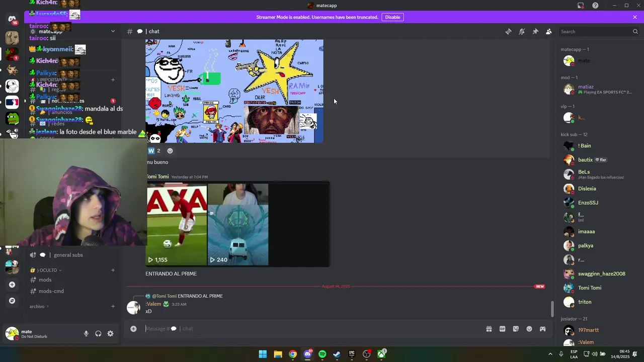Open server dropdown chevron beside matecapp
644x362 pixels.
[x=113, y=31]
